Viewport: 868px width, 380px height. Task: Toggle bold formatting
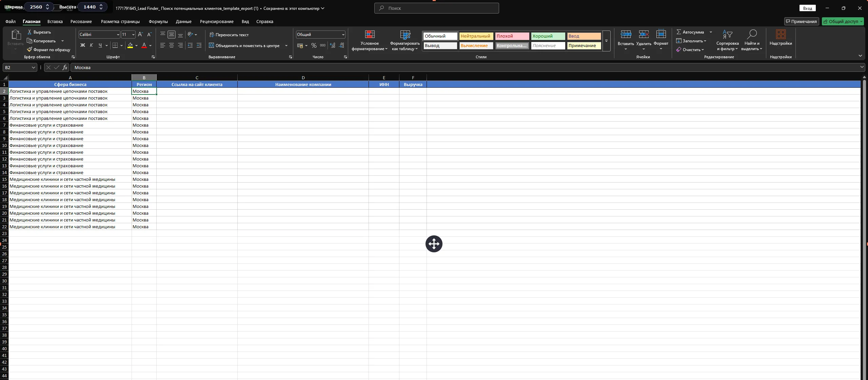point(82,45)
